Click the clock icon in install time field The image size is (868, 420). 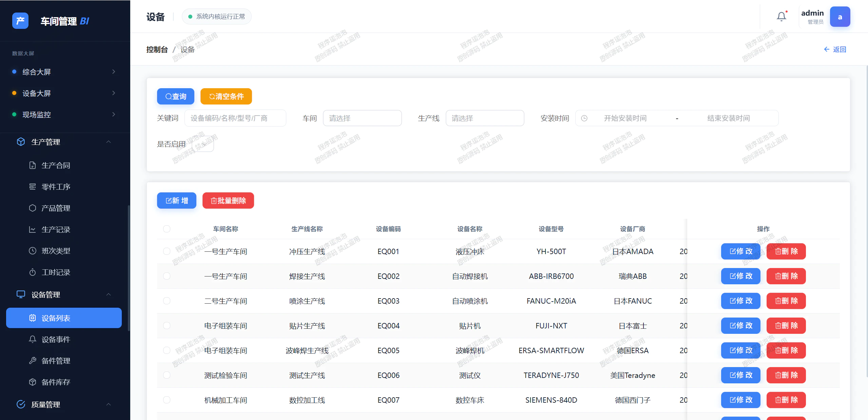pos(584,118)
